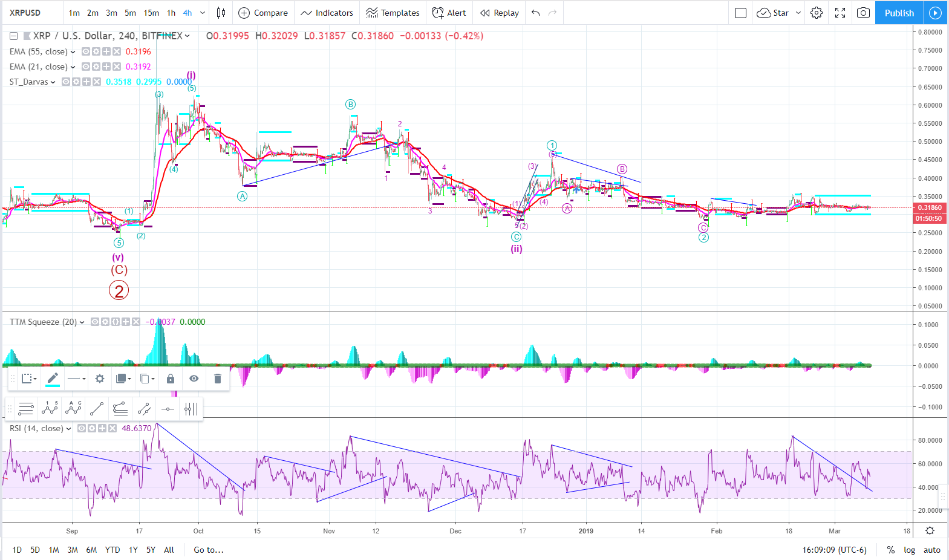Select the 12345 Elliott impulse wave tool
The height and width of the screenshot is (560, 949).
click(x=50, y=409)
